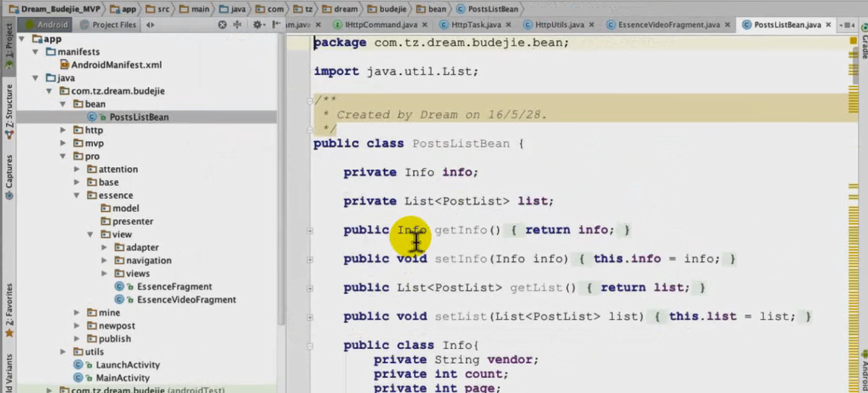Click the left-right arrows next to Project Files
Image resolution: width=868 pixels, height=393 pixels.
150,24
